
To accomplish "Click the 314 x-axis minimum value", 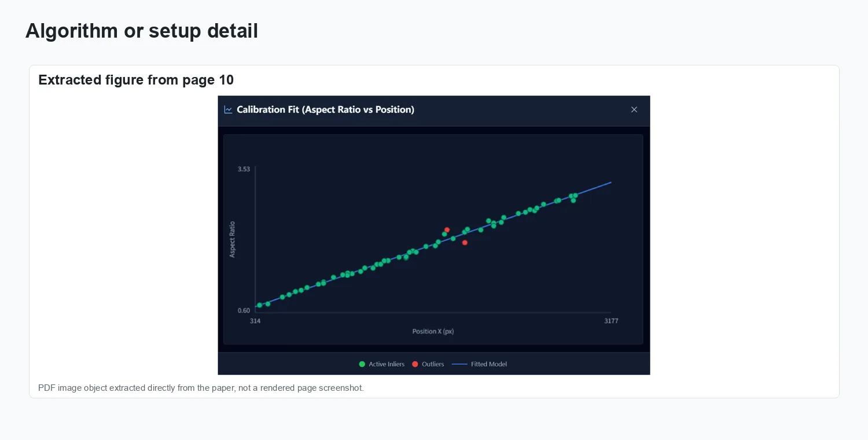I will pos(255,321).
